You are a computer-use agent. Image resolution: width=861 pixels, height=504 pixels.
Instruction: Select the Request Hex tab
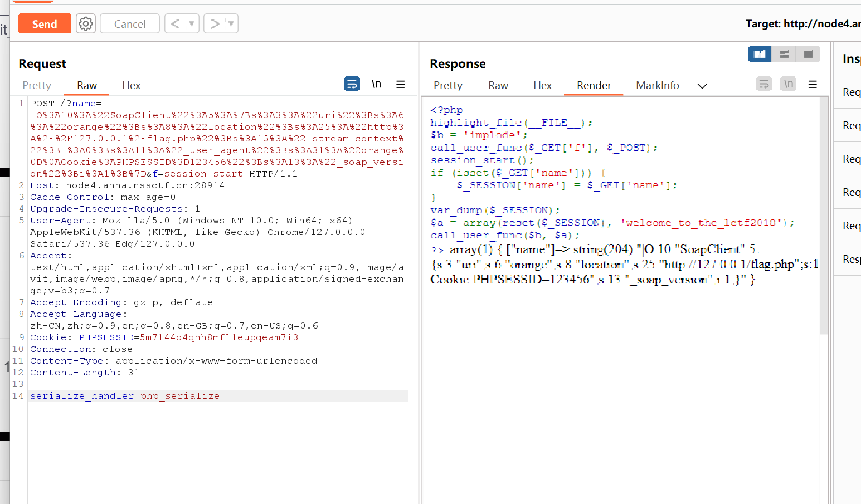click(x=132, y=85)
